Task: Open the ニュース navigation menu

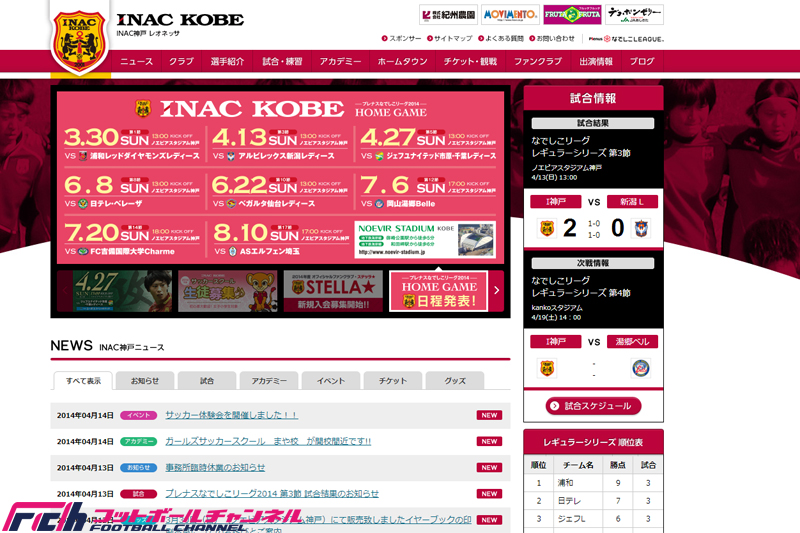Action: pos(136,61)
